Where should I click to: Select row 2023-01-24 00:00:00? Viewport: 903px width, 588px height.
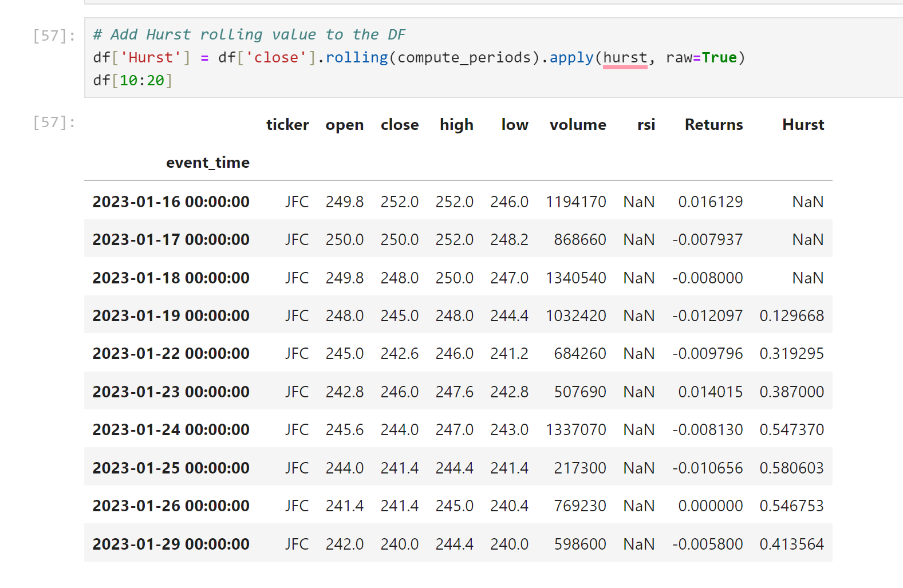tap(458, 429)
